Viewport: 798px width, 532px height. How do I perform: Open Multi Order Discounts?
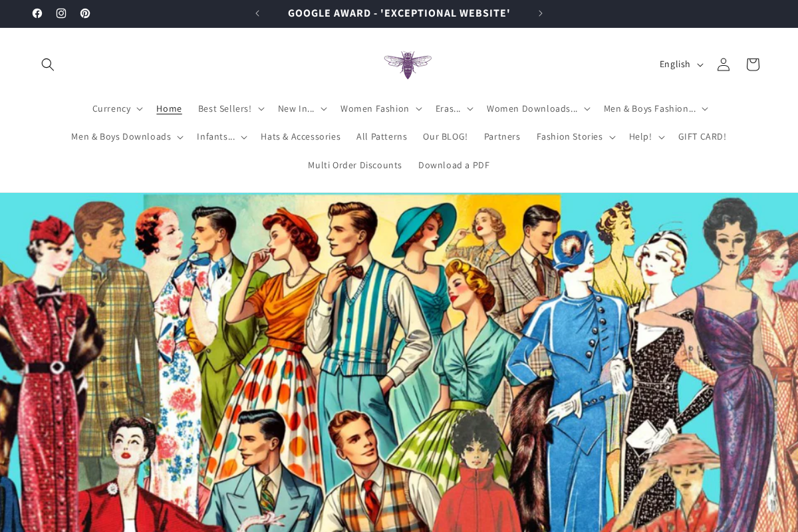[x=354, y=165]
